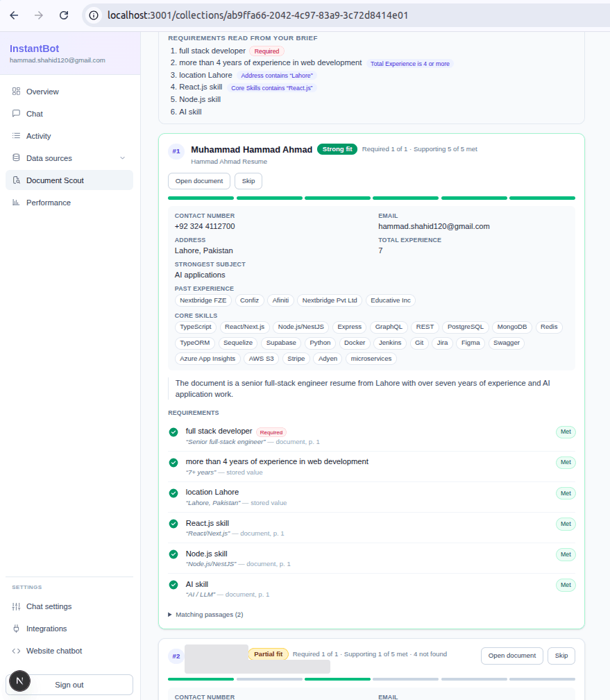This screenshot has height=700, width=610.
Task: Click the site info icon in address bar
Action: (94, 15)
